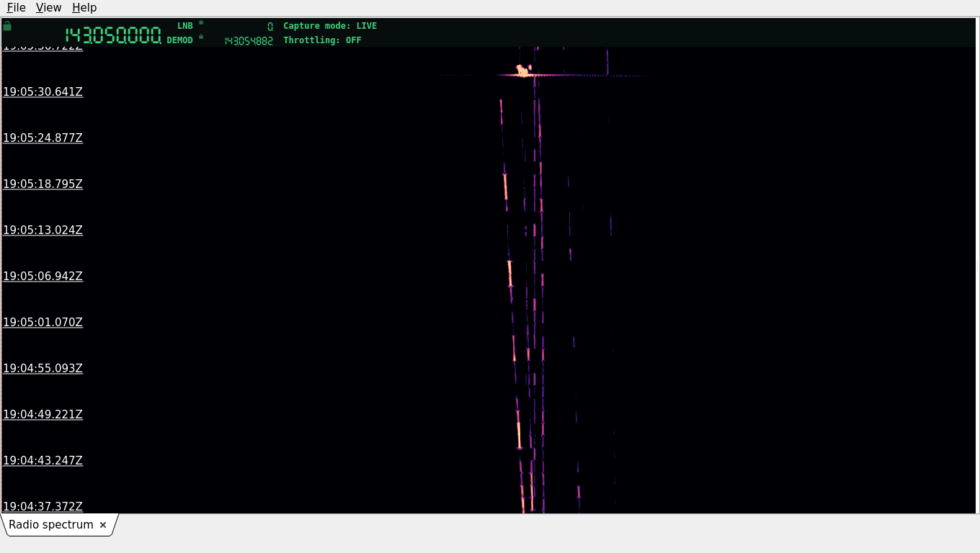Click timestamp 19:05:24.877Z
The image size is (980, 553).
click(x=43, y=138)
